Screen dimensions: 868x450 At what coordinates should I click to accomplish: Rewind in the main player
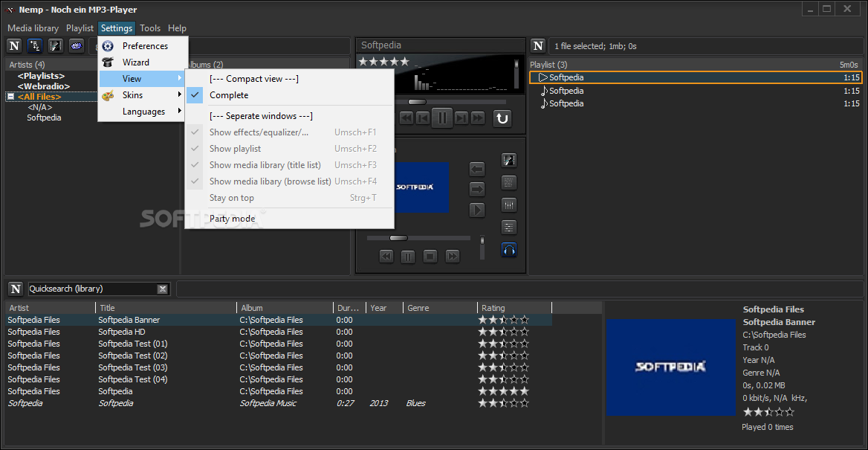click(407, 118)
